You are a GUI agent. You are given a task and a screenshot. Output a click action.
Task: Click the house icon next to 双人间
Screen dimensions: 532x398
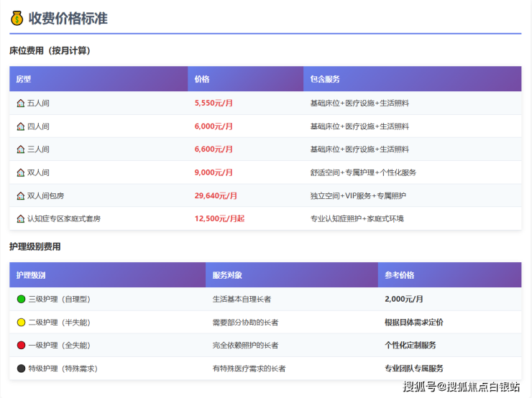[x=21, y=172]
